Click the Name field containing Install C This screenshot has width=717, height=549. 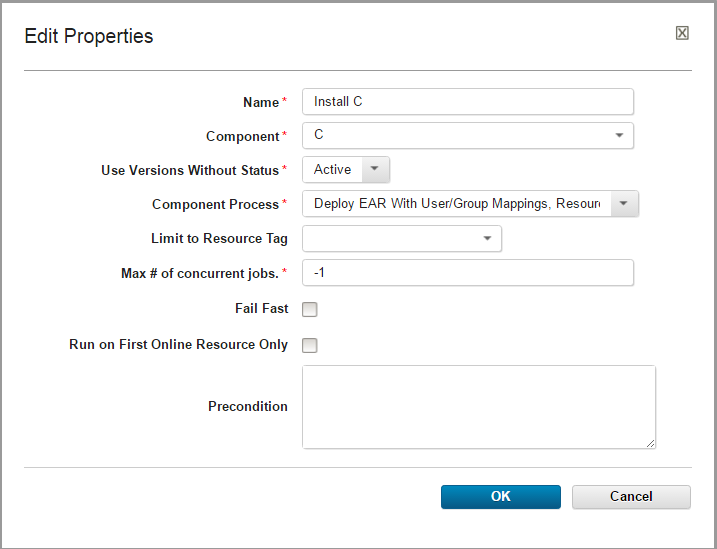467,101
